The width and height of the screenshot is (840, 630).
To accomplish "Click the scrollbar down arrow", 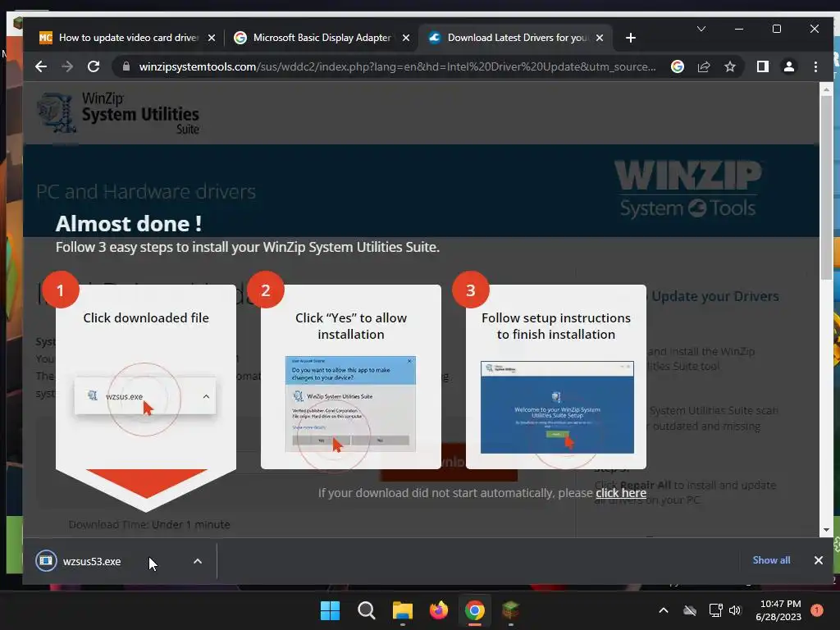I will (x=826, y=530).
